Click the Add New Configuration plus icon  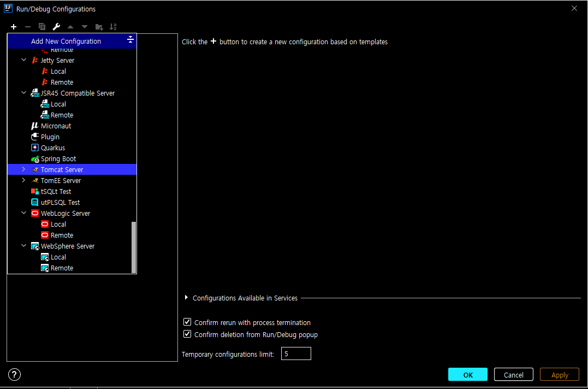14,27
